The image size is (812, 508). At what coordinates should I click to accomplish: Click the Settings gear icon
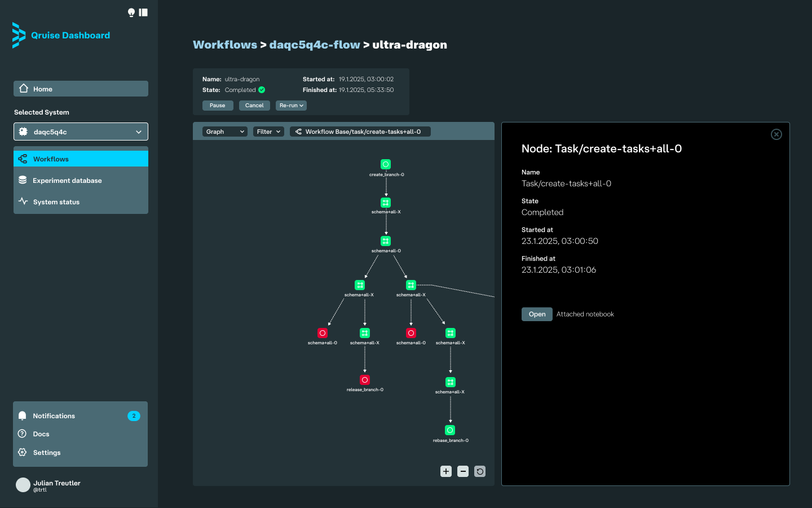[x=23, y=452]
